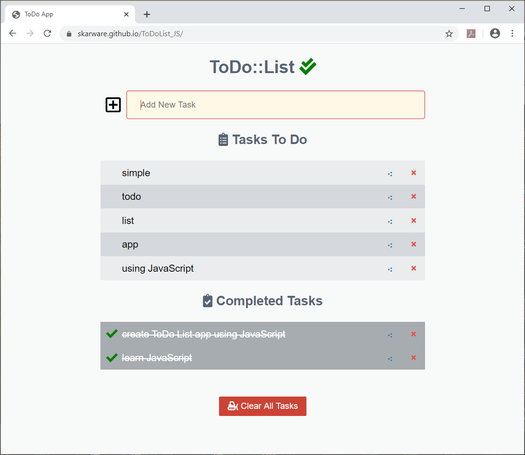Click the lock site-info icon
The width and height of the screenshot is (525, 455).
(x=69, y=34)
